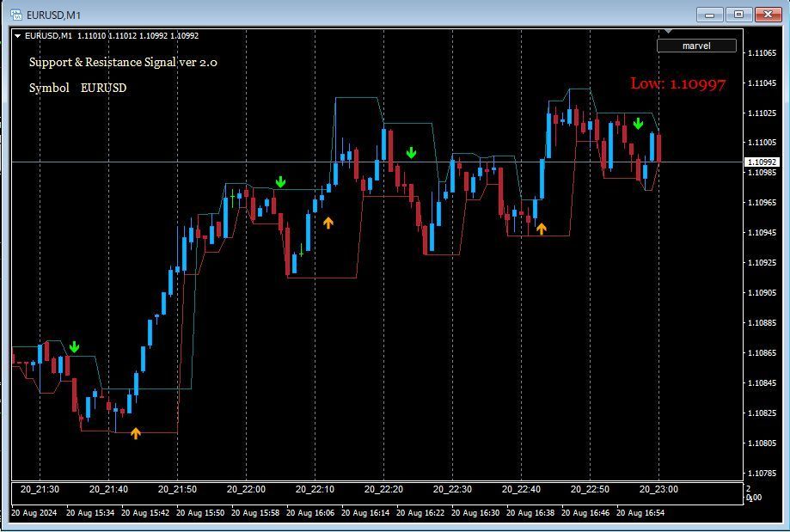Click green sell arrow above the 22:05 candles

[280, 182]
